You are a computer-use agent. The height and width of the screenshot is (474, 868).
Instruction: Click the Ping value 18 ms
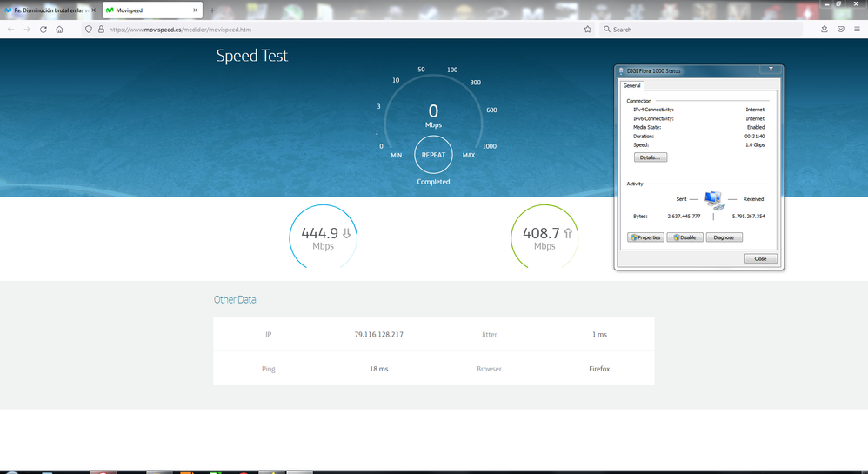pyautogui.click(x=378, y=369)
